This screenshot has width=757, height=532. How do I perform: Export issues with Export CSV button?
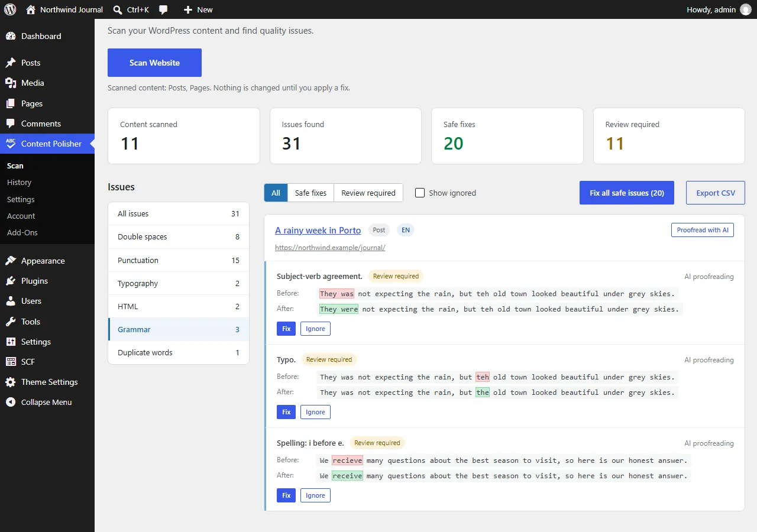coord(716,193)
